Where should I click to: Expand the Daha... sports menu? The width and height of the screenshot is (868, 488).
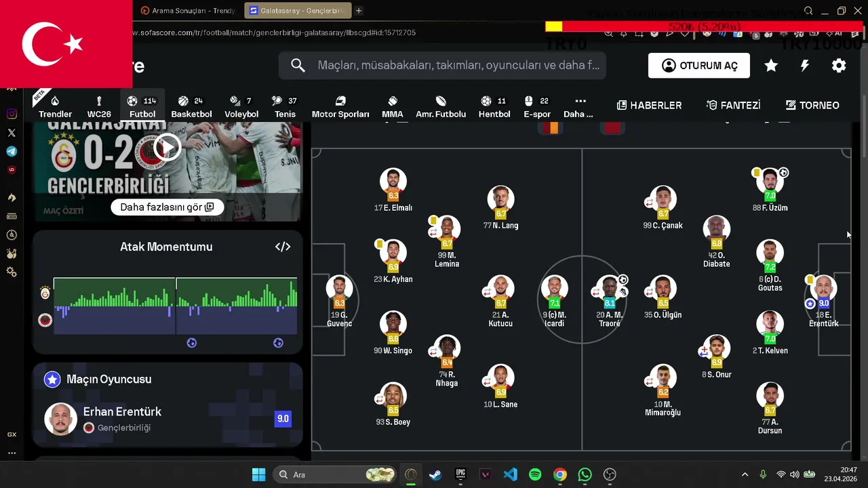coord(578,106)
